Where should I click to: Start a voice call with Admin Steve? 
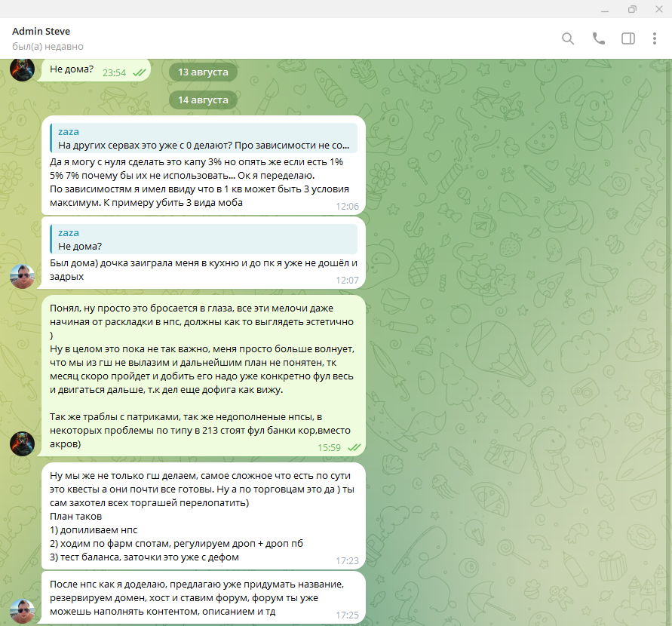tap(598, 38)
